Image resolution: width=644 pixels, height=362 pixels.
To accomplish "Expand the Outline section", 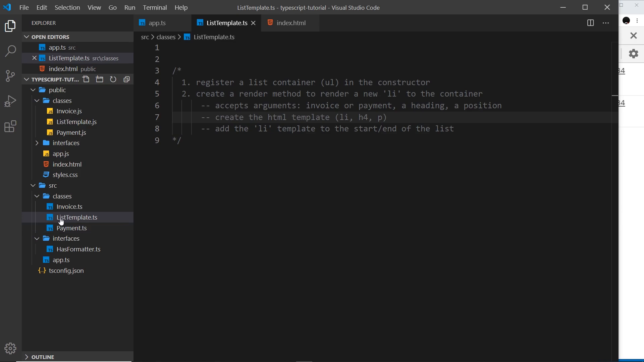I will click(78, 357).
